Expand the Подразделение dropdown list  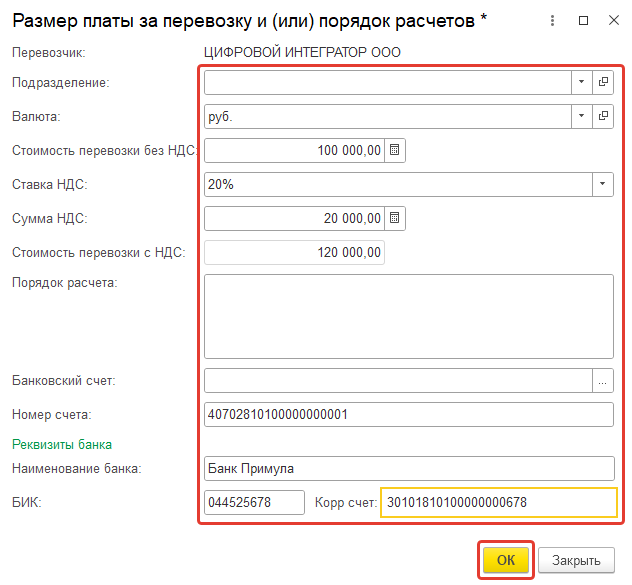582,82
